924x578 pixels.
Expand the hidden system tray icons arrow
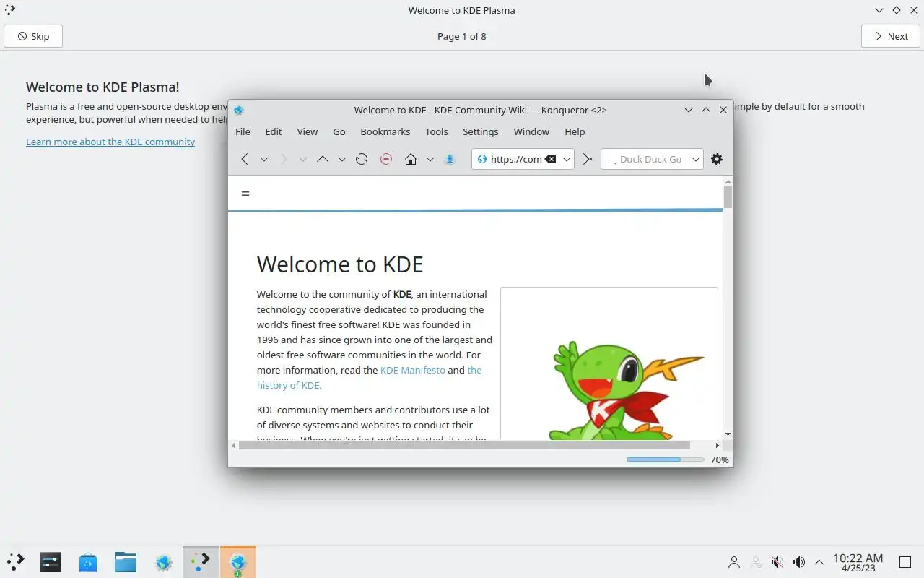point(819,562)
